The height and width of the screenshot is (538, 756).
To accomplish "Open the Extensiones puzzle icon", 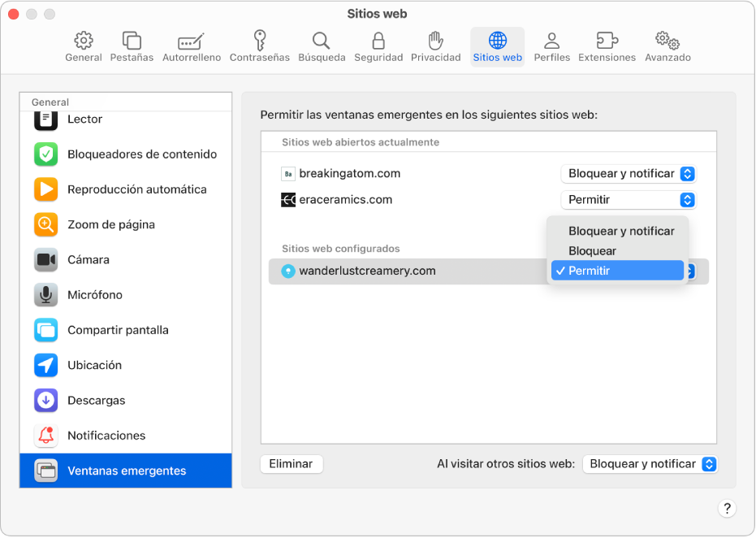I will (607, 41).
